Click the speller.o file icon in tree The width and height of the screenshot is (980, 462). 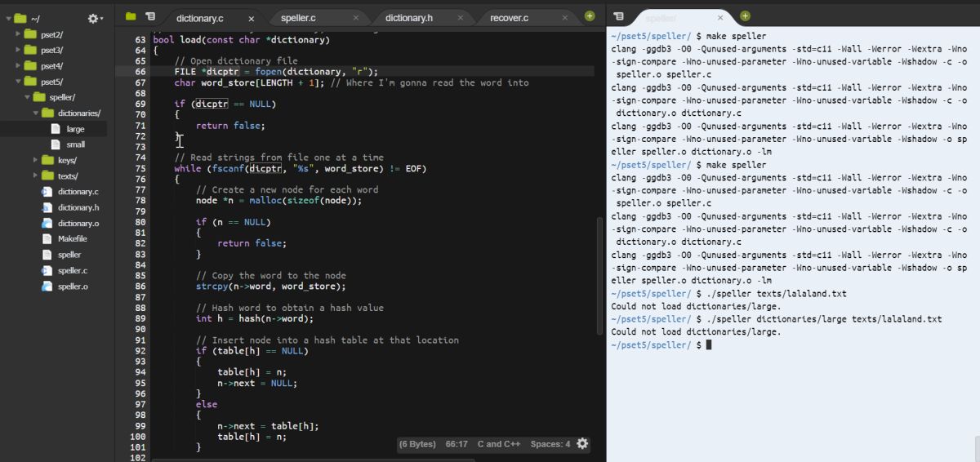[x=47, y=287]
